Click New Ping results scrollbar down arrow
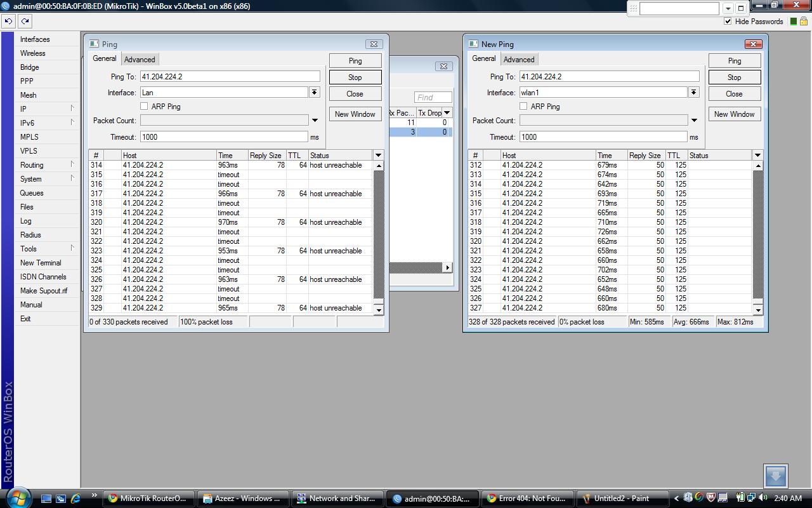Viewport: 812px width, 508px height. 758,309
